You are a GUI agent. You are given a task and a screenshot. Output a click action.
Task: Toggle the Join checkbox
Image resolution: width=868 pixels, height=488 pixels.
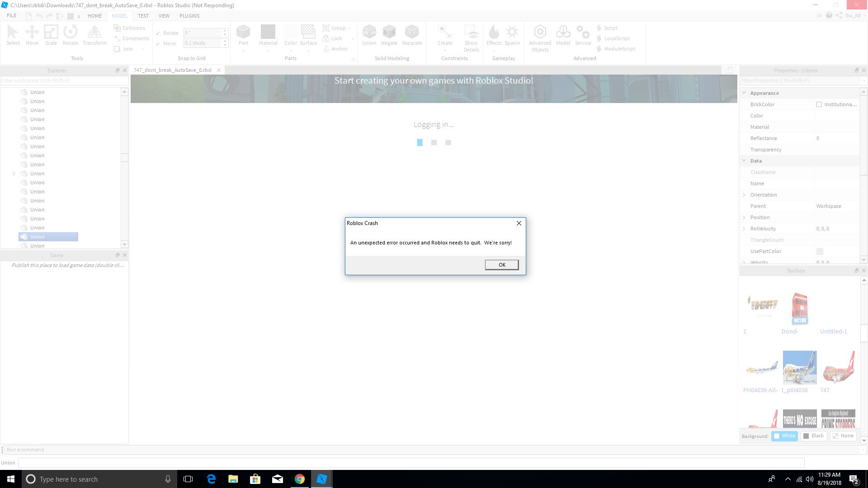pyautogui.click(x=117, y=49)
